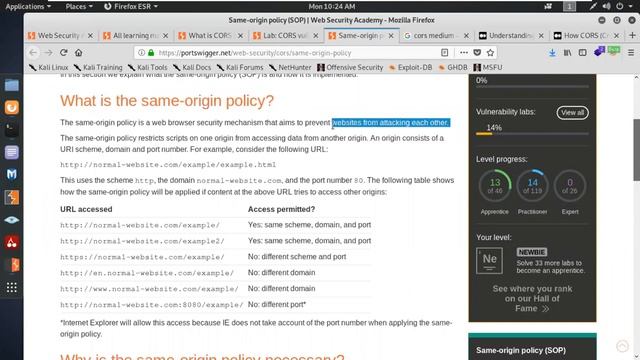Save page to Pocket
640x360 pixels.
(477, 53)
